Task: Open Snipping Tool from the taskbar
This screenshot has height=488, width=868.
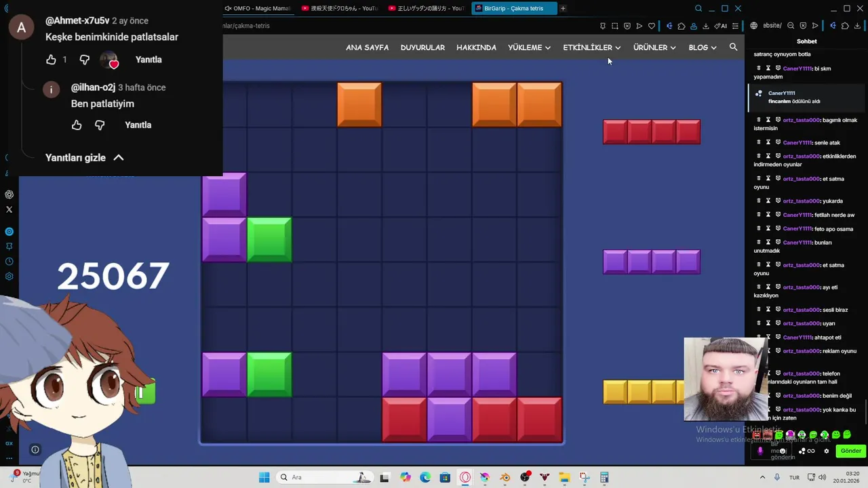Action: tap(584, 477)
